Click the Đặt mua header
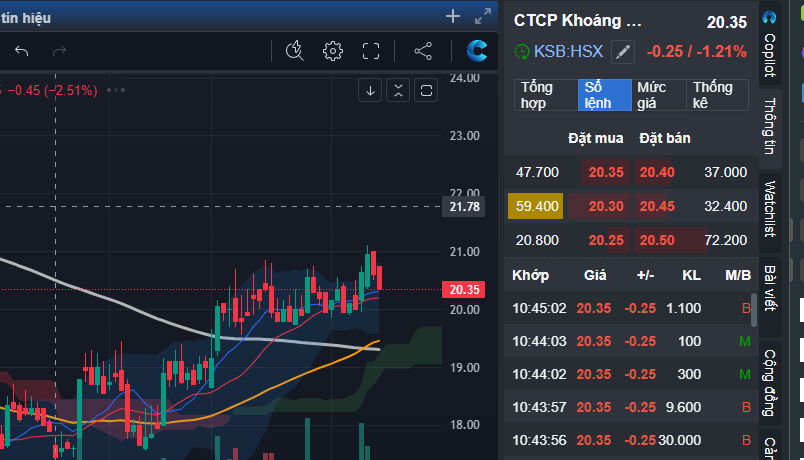This screenshot has width=804, height=460. [595, 138]
